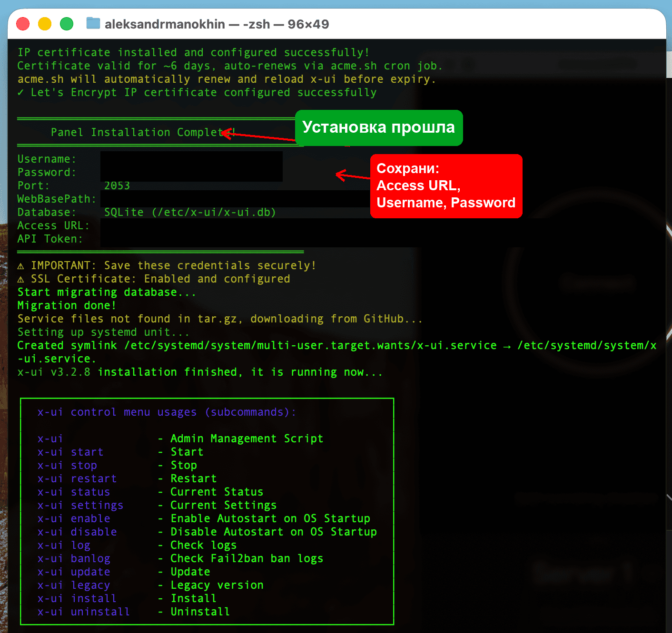Click the 'x-ui update' subcommand
Image resolution: width=672 pixels, height=633 pixels.
pos(74,572)
